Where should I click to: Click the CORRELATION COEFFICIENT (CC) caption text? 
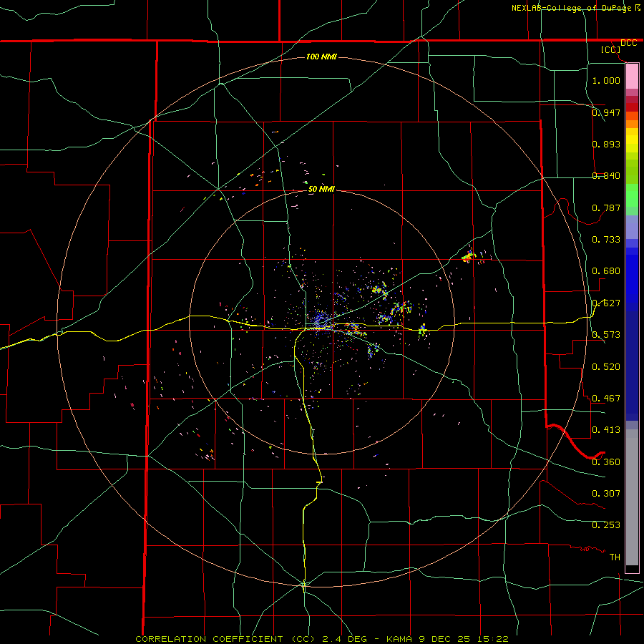click(225, 639)
